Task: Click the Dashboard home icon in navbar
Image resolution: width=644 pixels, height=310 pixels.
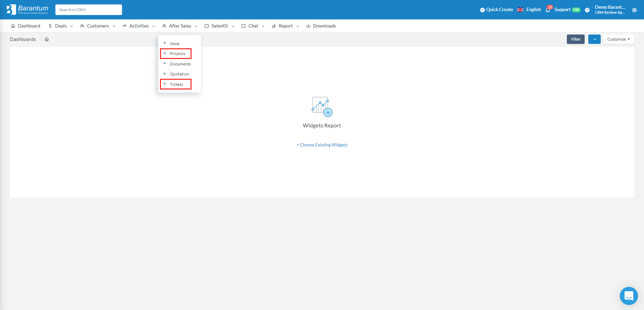Action: click(13, 26)
